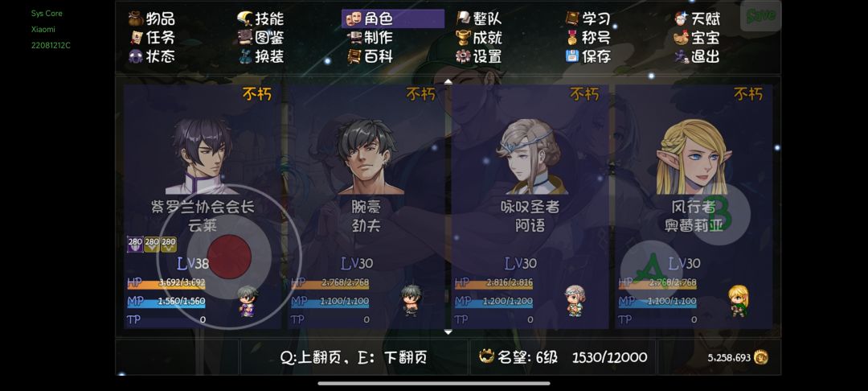Open 宝宝 pet chicken icon
The height and width of the screenshot is (391, 868).
681,38
